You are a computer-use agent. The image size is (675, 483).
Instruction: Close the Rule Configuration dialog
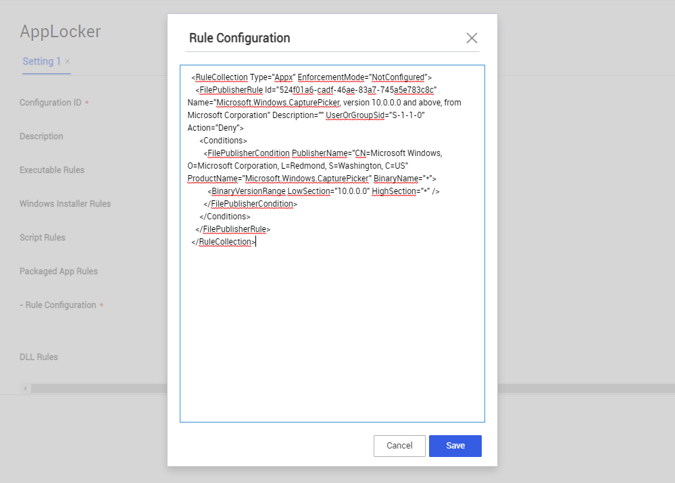click(x=471, y=38)
